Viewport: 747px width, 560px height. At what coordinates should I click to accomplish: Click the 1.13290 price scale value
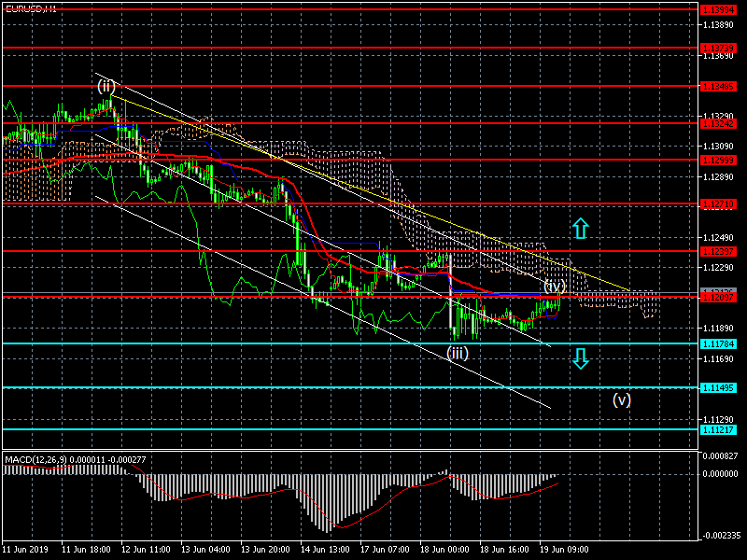point(718,116)
